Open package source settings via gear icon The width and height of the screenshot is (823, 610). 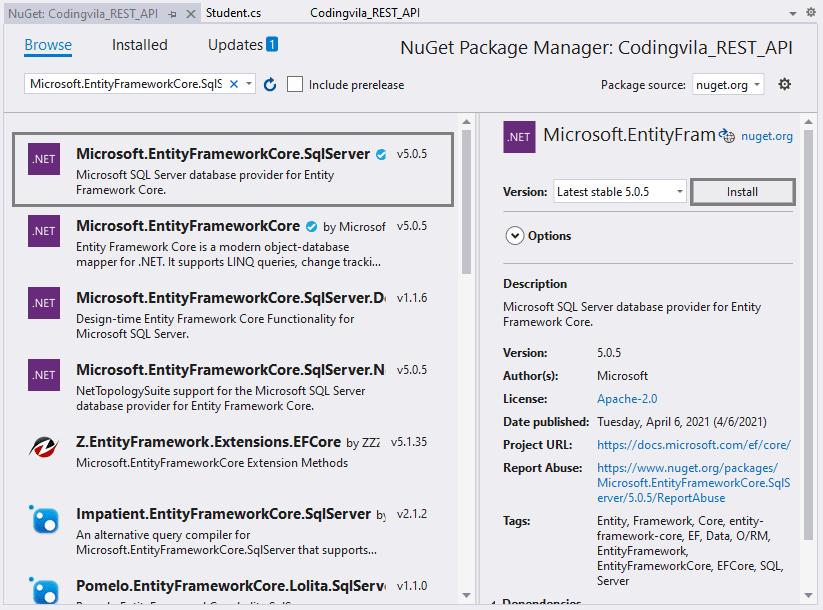(x=784, y=84)
